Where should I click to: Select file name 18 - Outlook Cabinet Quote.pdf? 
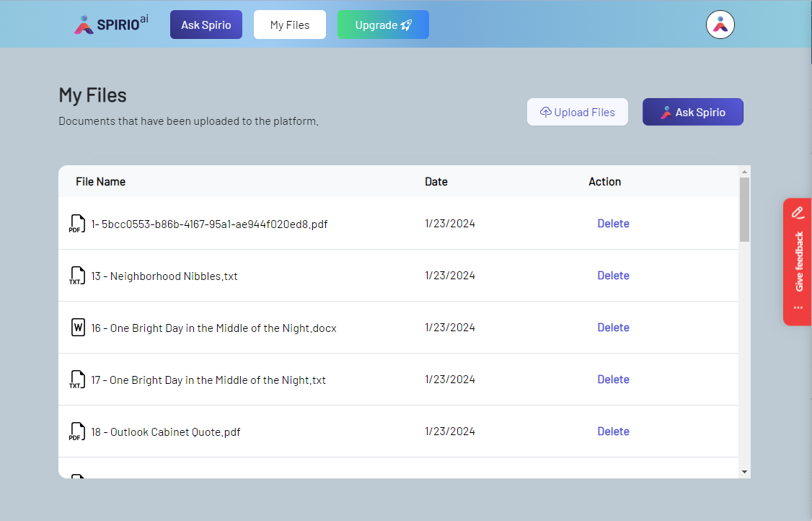(x=166, y=432)
